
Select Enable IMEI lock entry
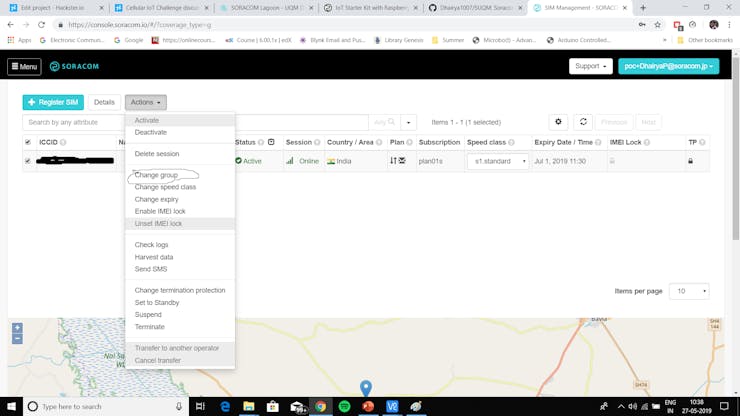180,212
